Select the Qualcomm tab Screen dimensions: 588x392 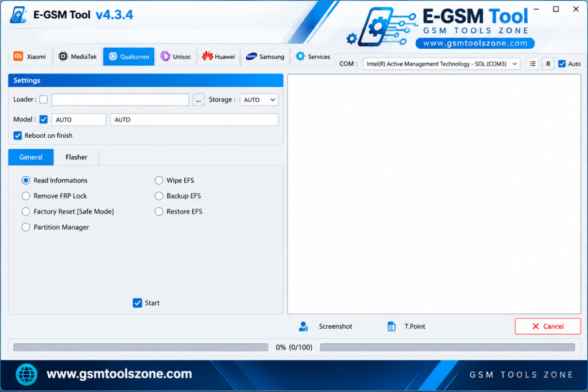click(129, 57)
